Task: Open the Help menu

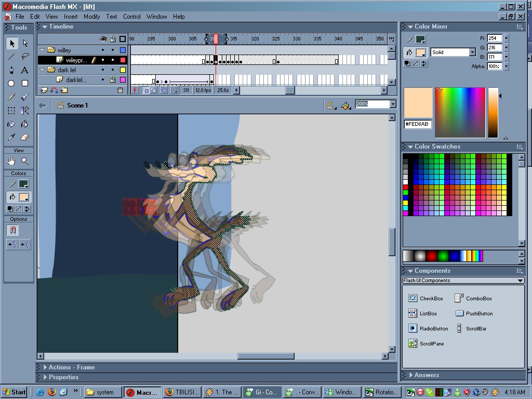Action: [x=179, y=17]
